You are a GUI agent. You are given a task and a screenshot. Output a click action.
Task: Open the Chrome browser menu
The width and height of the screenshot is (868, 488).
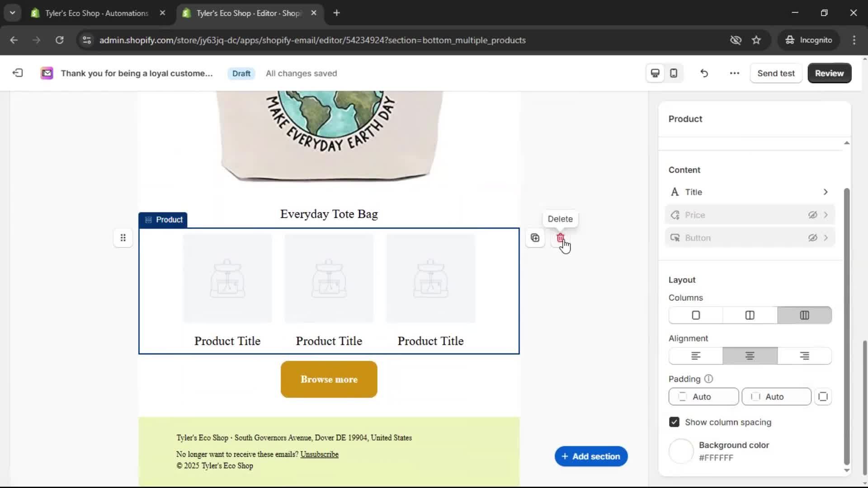click(854, 40)
